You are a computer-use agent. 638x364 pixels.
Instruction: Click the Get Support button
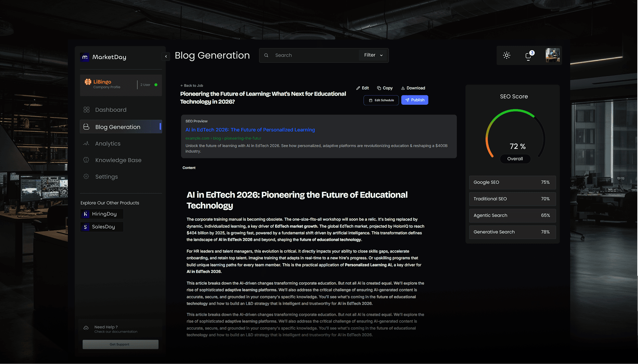pyautogui.click(x=120, y=344)
